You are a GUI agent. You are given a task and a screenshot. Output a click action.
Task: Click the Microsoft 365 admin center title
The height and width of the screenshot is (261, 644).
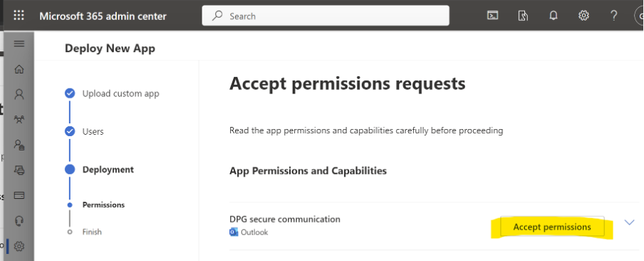click(103, 16)
